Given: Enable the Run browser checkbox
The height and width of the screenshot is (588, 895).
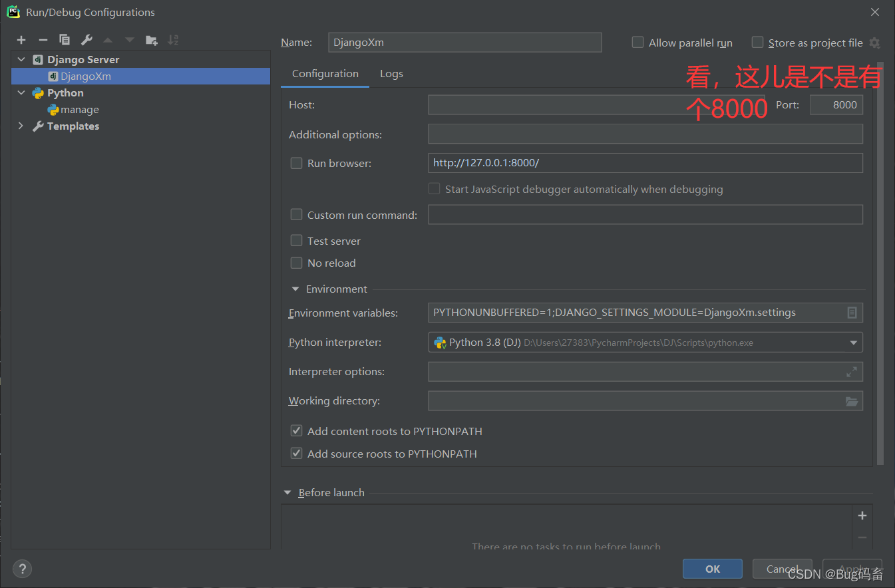Looking at the screenshot, I should click(297, 163).
